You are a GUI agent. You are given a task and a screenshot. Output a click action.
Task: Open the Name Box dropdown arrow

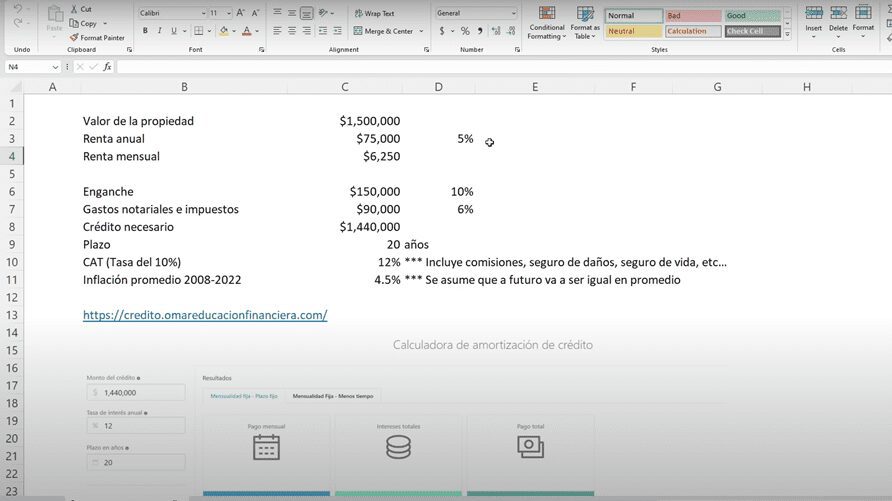point(55,67)
